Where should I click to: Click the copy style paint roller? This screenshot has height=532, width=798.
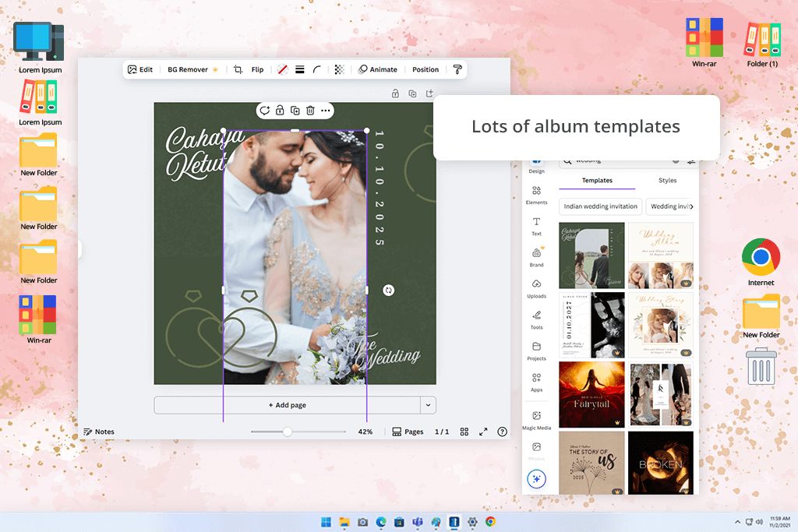[457, 69]
